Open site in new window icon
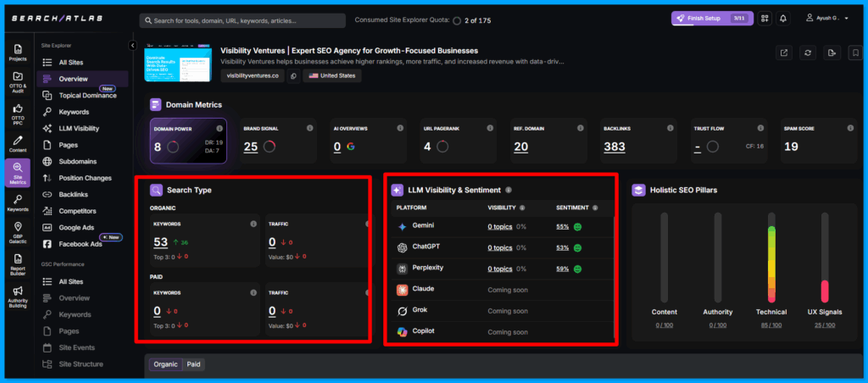The image size is (868, 383). [784, 53]
